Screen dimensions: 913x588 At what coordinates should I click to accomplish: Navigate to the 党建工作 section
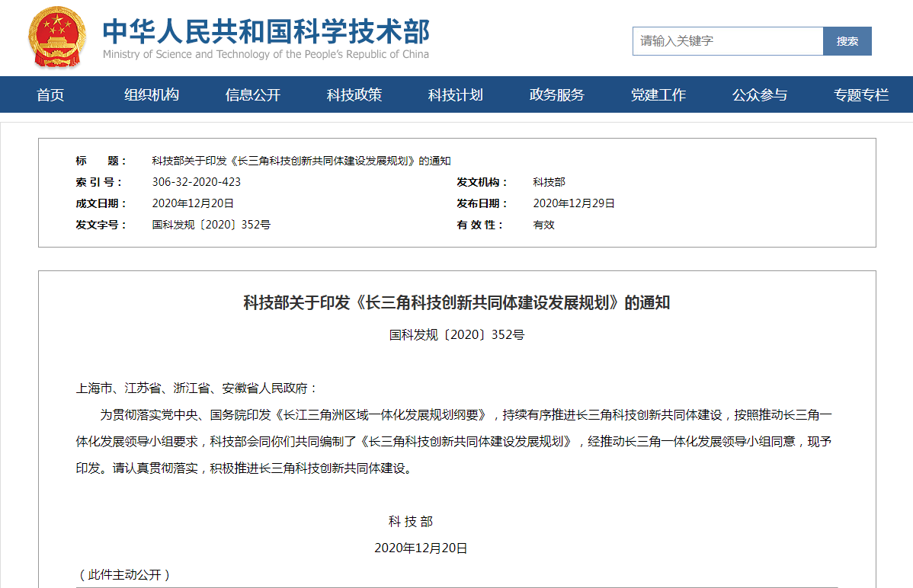coord(658,95)
